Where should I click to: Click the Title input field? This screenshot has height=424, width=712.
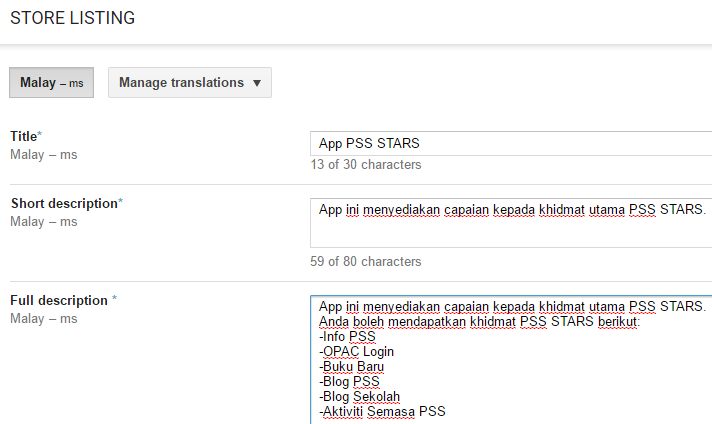pos(511,143)
